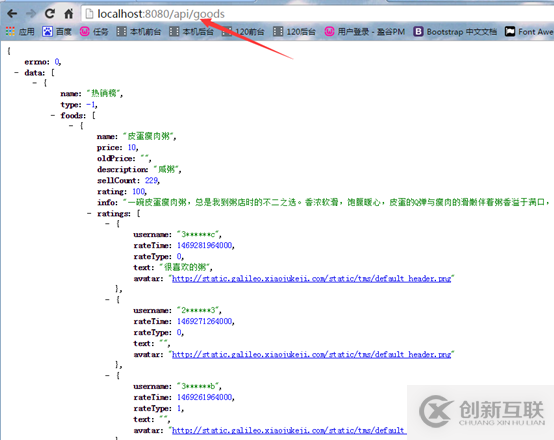Viewport: 554px width, 440px height.
Task: Collapse the rating object with username 3******c
Action: pos(107,224)
